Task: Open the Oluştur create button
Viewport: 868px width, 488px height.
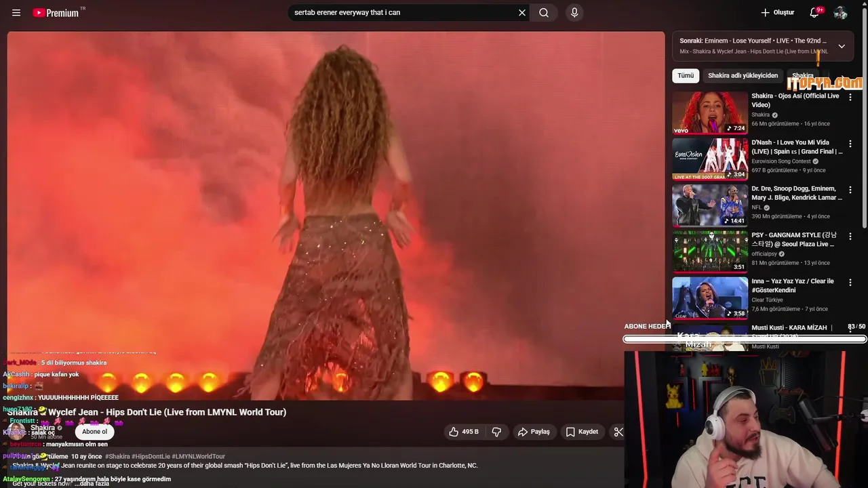Action: 777,13
